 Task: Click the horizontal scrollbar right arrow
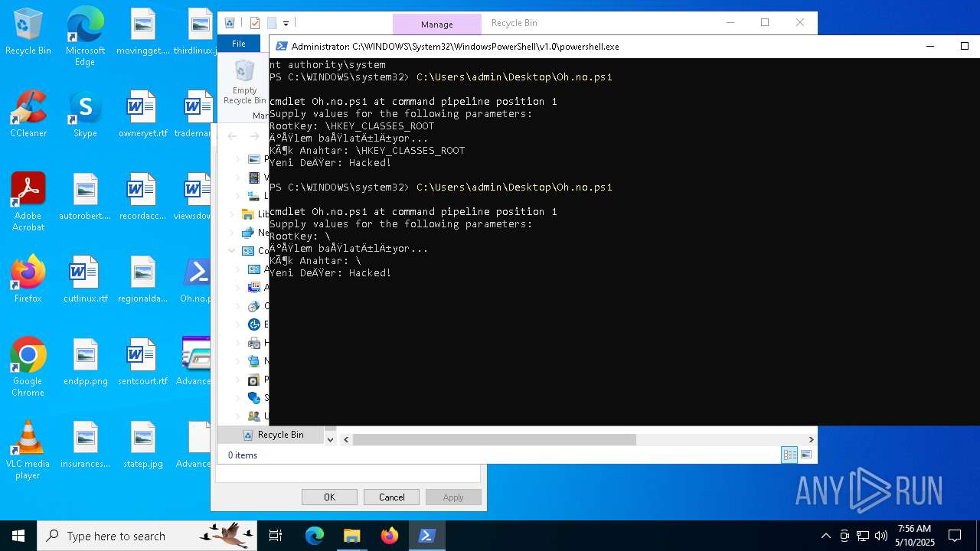(811, 439)
